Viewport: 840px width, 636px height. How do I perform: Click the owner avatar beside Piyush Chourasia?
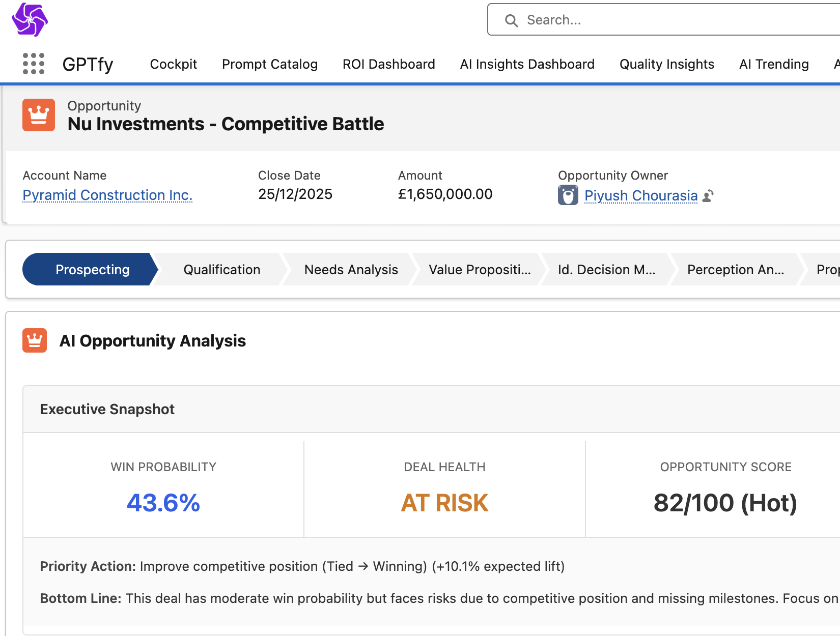[x=568, y=195]
